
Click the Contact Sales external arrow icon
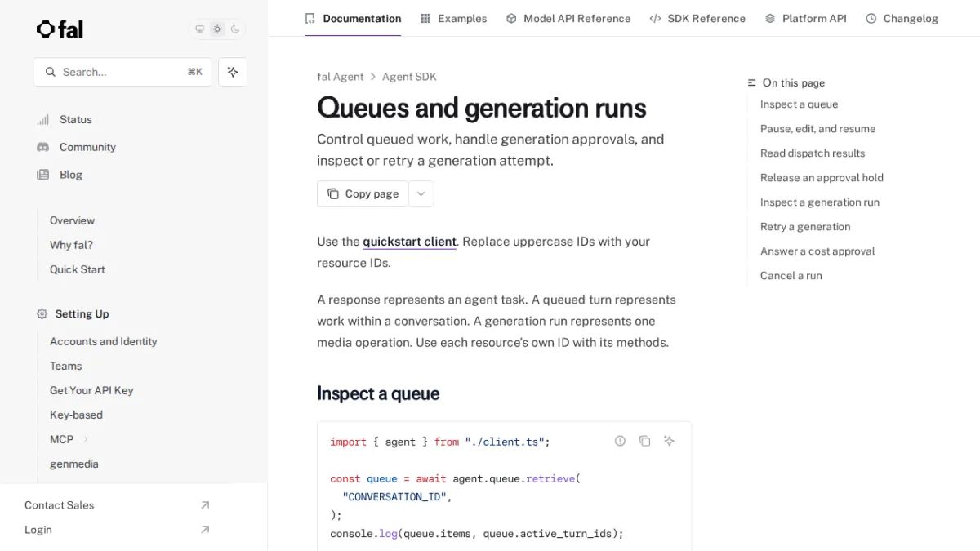point(205,505)
